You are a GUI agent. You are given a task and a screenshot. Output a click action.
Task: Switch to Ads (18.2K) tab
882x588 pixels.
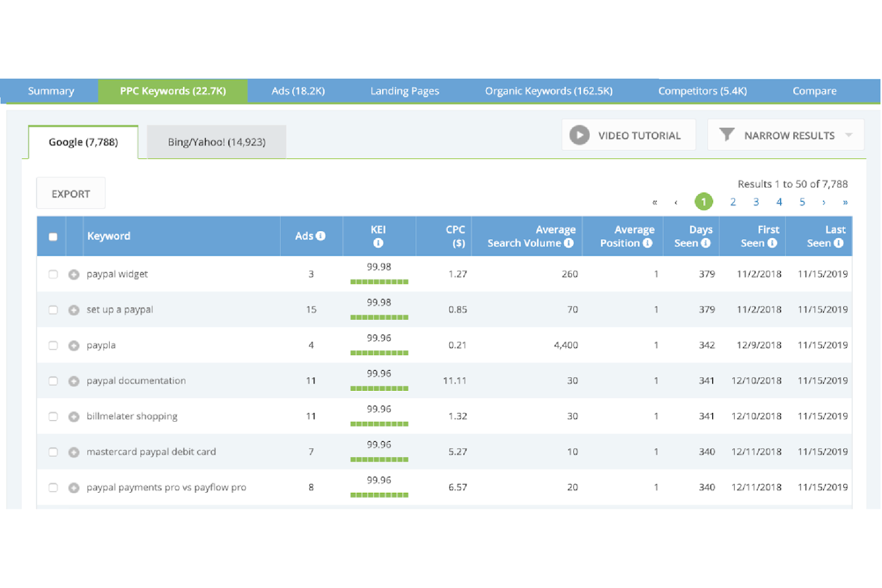pyautogui.click(x=298, y=91)
